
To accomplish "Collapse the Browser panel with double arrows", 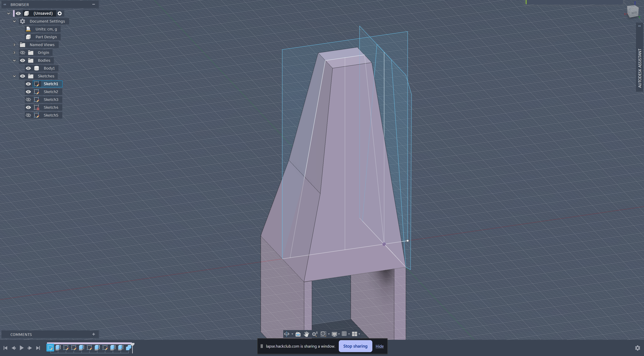I will point(4,4).
